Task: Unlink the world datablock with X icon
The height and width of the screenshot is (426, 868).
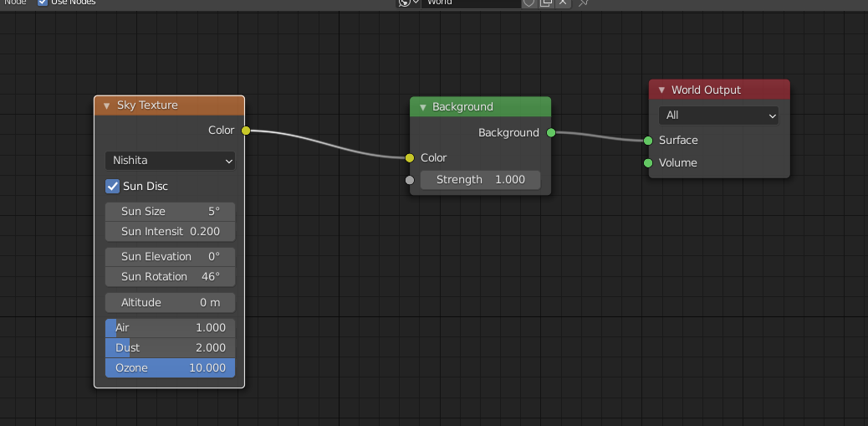Action: tap(564, 3)
